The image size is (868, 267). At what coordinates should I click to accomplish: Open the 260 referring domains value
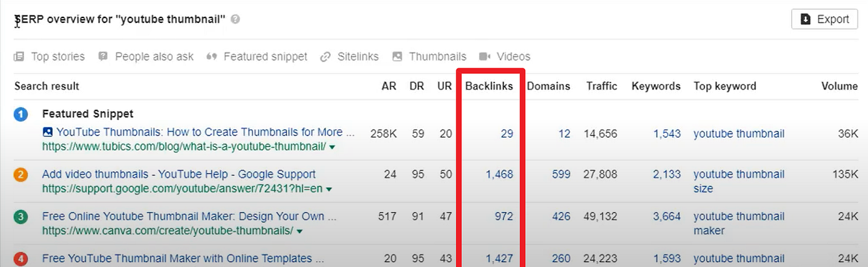coord(561,259)
